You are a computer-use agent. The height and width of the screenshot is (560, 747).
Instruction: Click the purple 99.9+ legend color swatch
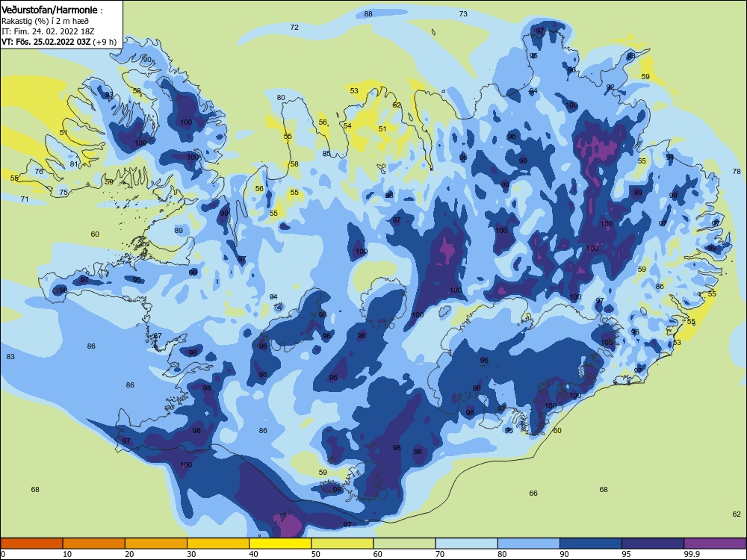tap(715, 544)
